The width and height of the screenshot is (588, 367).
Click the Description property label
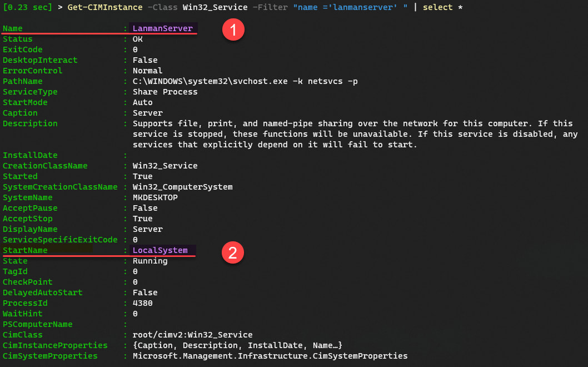[x=30, y=123]
